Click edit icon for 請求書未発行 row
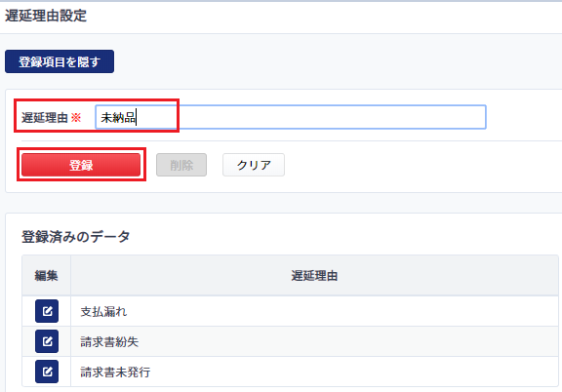Viewport: 562px width, 392px height. click(x=47, y=372)
